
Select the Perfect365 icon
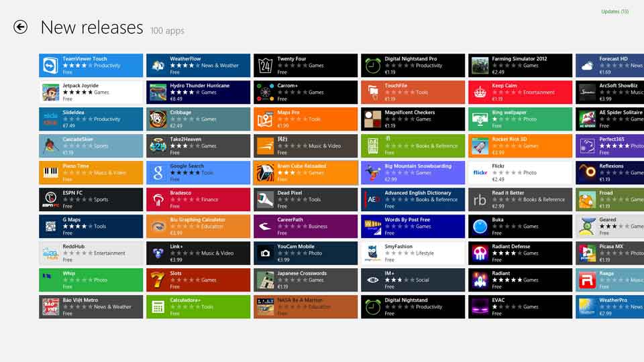tap(588, 145)
